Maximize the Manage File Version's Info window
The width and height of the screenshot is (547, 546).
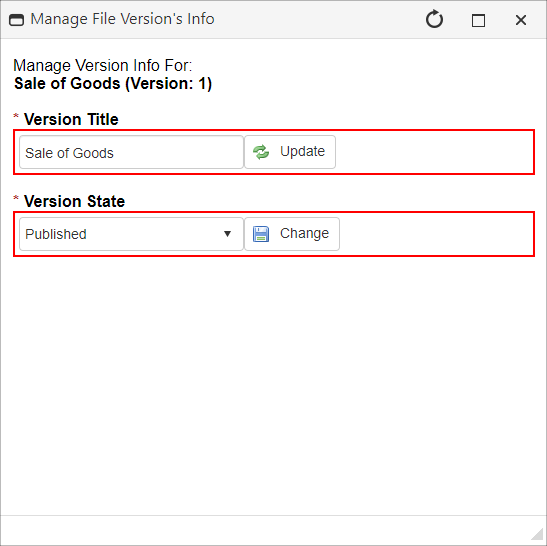(478, 20)
